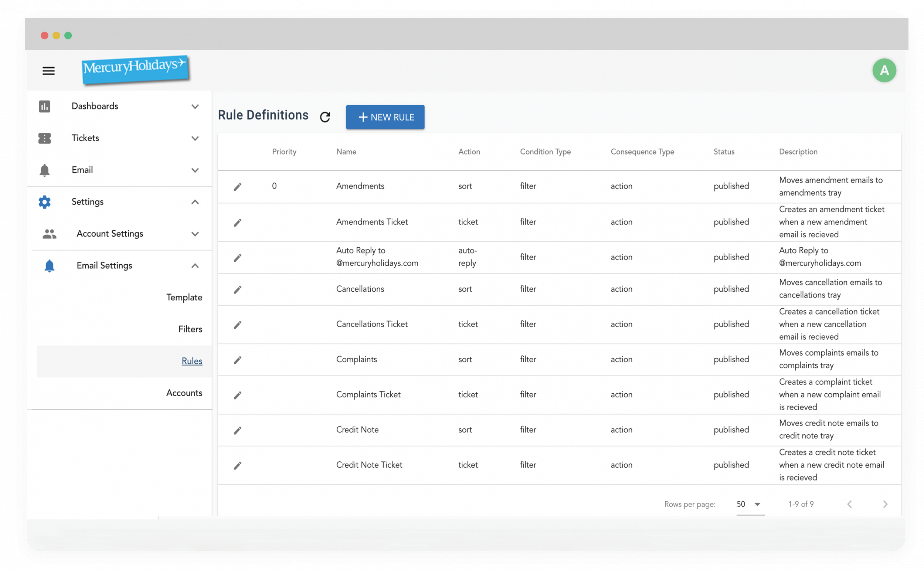This screenshot has width=924, height=570.
Task: Edit the Amendments rule via pencil icon
Action: coord(237,187)
